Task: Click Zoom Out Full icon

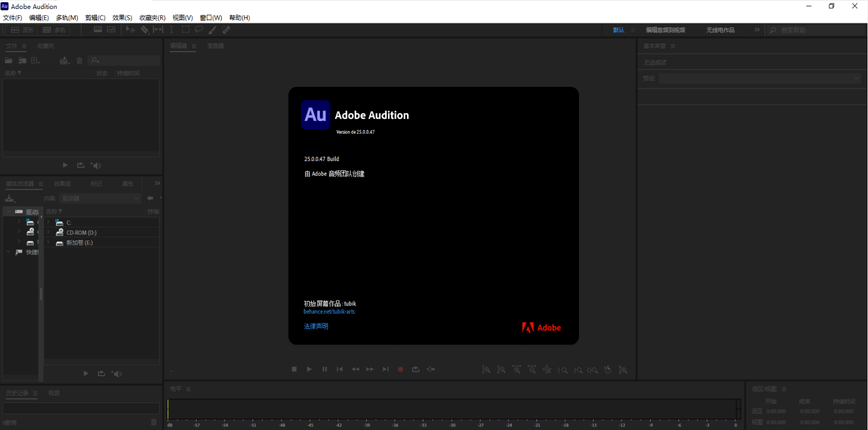Action: [547, 369]
